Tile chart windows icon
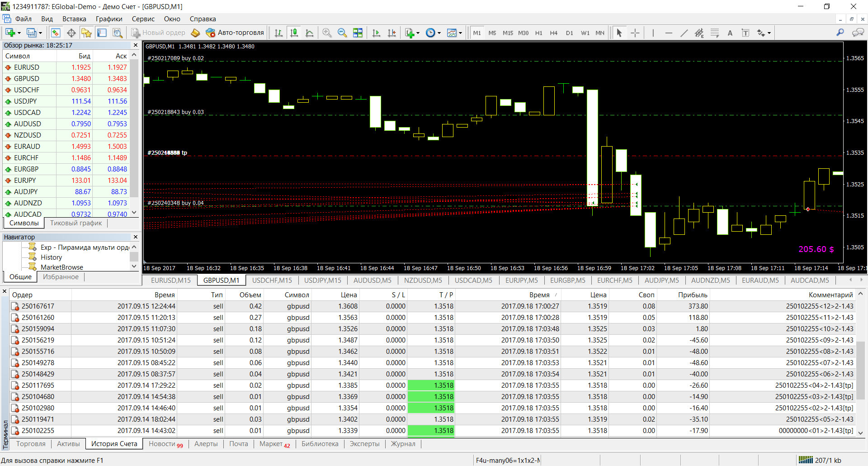The image size is (868, 466). [358, 33]
